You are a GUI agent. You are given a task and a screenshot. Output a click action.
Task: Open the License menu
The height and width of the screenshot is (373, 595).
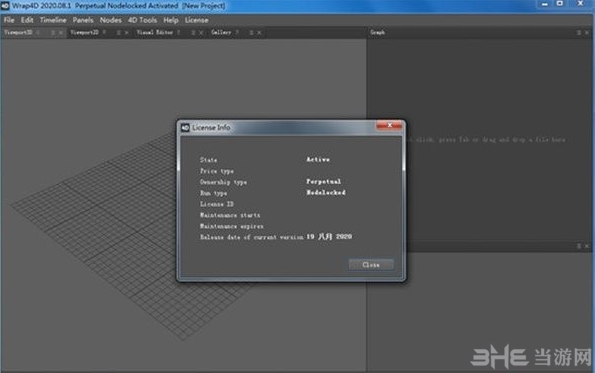pyautogui.click(x=197, y=20)
